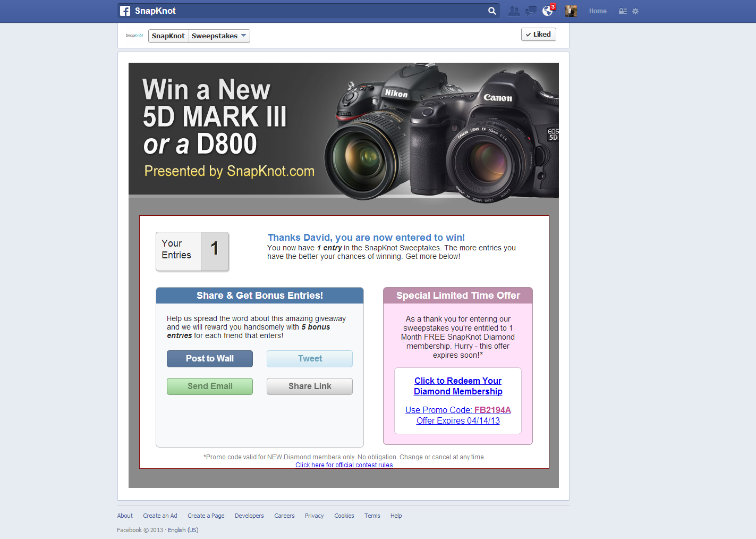The image size is (756, 539).
Task: Toggle the Liked button
Action: [539, 34]
